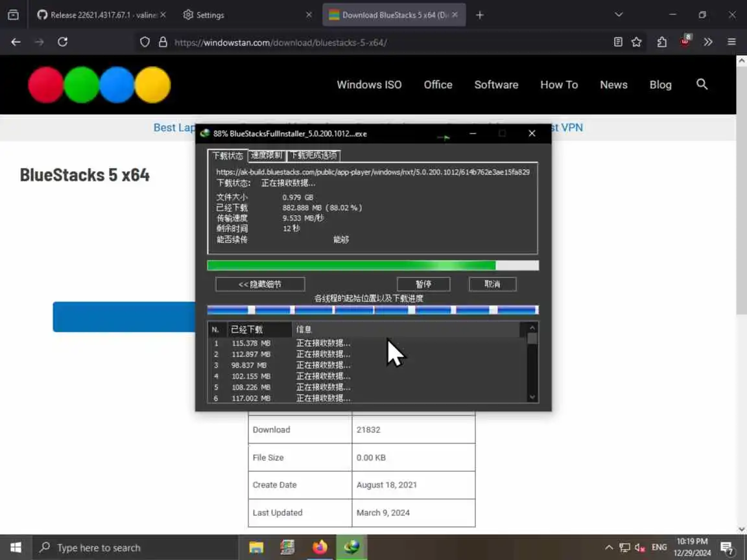Select thread row with 115.378 MB

(x=367, y=344)
